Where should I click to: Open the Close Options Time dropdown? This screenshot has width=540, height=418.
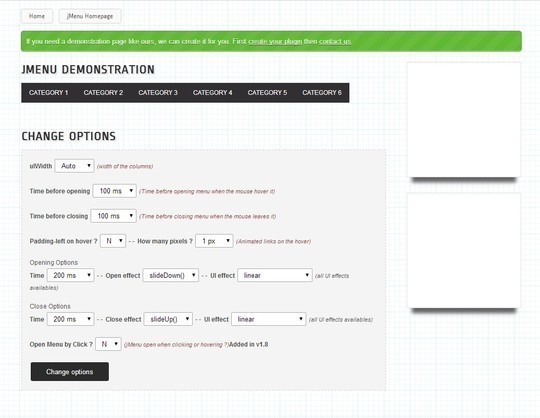71,319
